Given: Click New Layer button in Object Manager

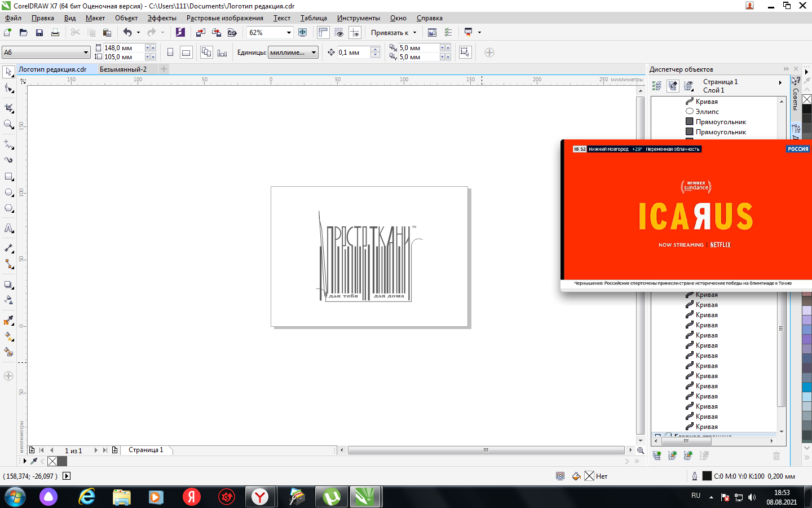Looking at the screenshot, I should click(x=657, y=456).
